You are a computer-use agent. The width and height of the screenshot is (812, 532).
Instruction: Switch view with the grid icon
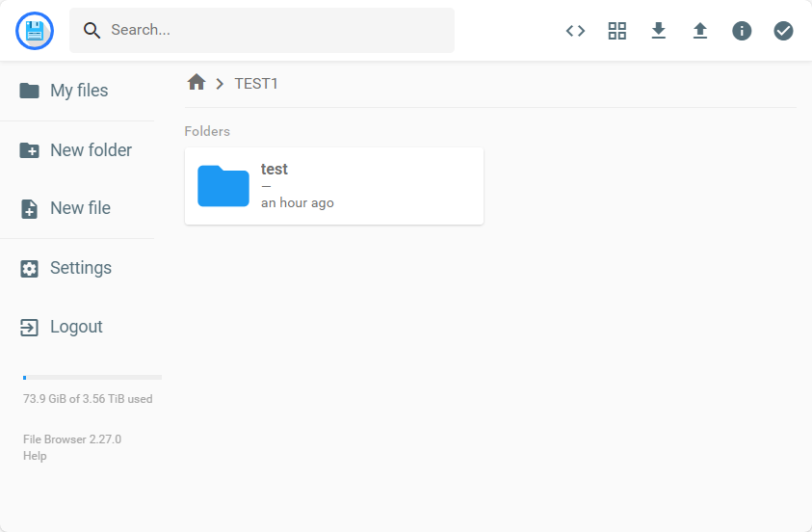click(x=616, y=31)
